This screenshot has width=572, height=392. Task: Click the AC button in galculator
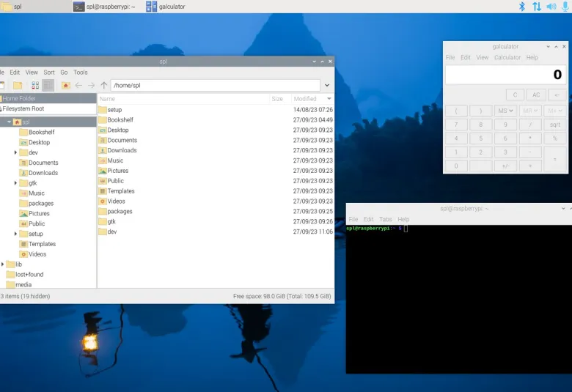[x=536, y=95]
